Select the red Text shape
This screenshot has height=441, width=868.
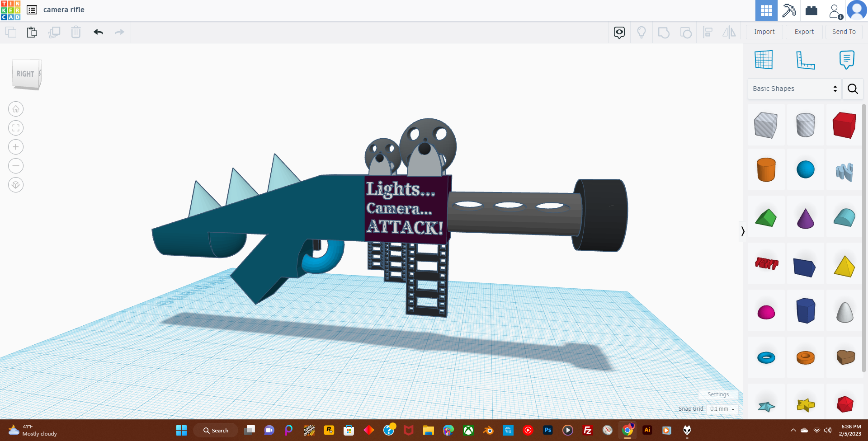tap(766, 264)
